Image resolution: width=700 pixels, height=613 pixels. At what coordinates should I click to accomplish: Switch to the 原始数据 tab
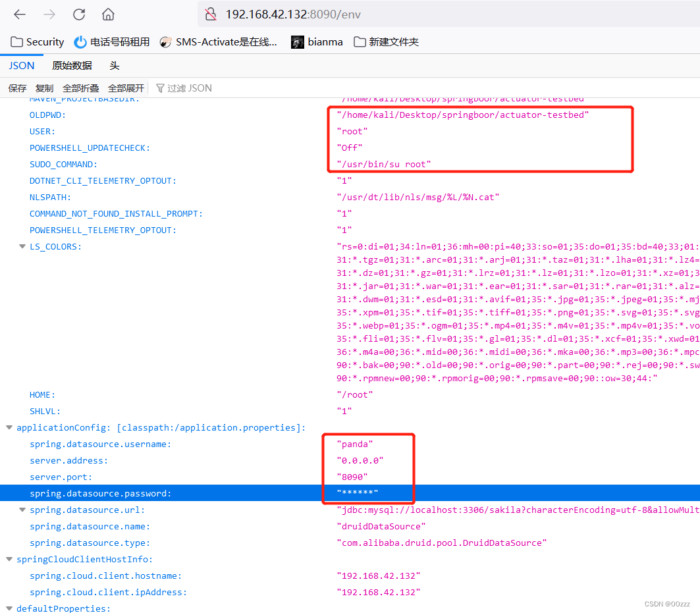(72, 66)
